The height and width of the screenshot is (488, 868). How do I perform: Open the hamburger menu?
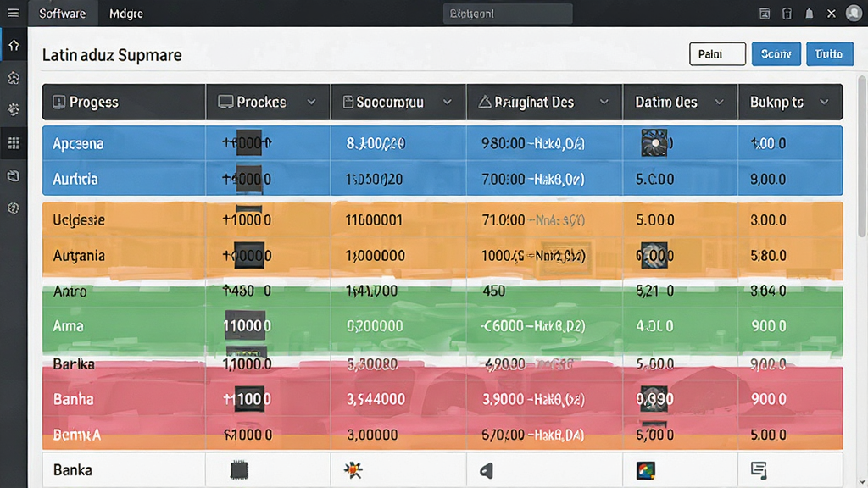click(14, 13)
